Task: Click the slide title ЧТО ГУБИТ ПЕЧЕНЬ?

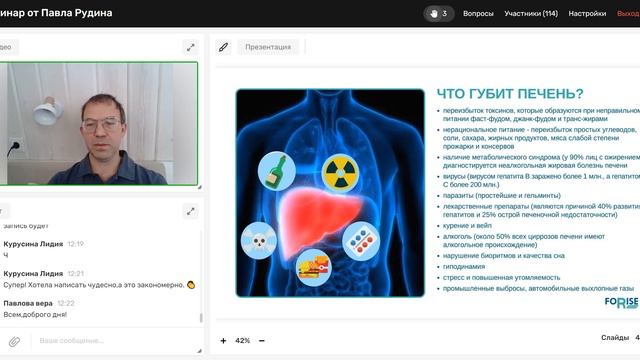Action: 510,94
